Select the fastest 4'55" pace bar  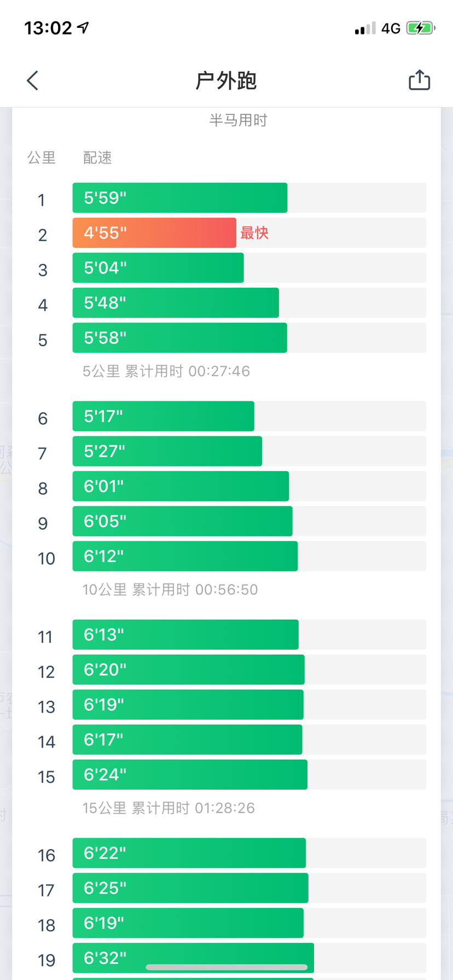click(154, 233)
